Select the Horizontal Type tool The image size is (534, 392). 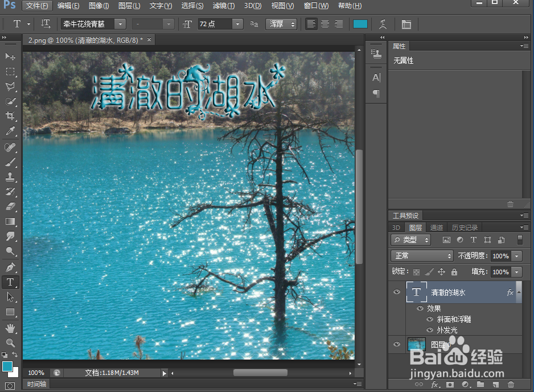pos(10,282)
